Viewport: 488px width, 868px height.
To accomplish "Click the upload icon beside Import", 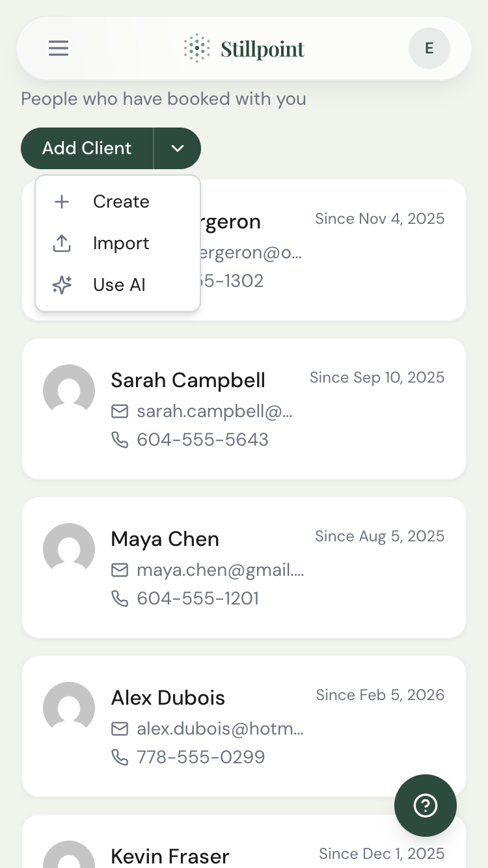I will click(61, 243).
